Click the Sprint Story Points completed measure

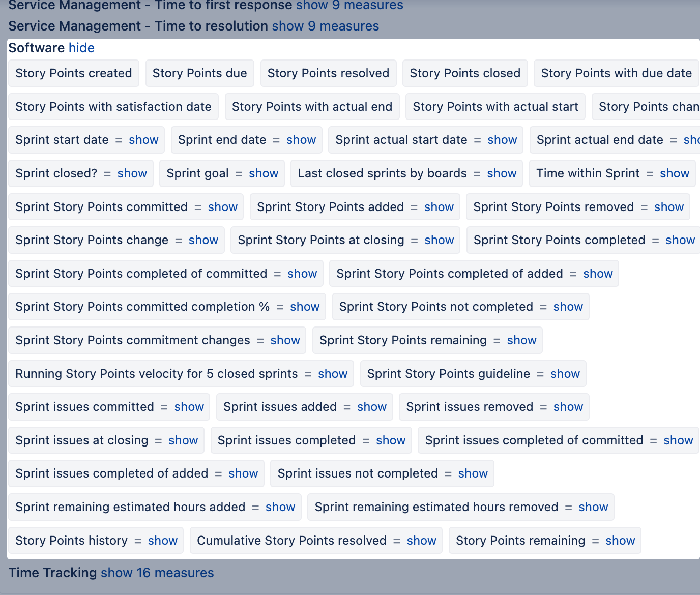[x=559, y=240]
